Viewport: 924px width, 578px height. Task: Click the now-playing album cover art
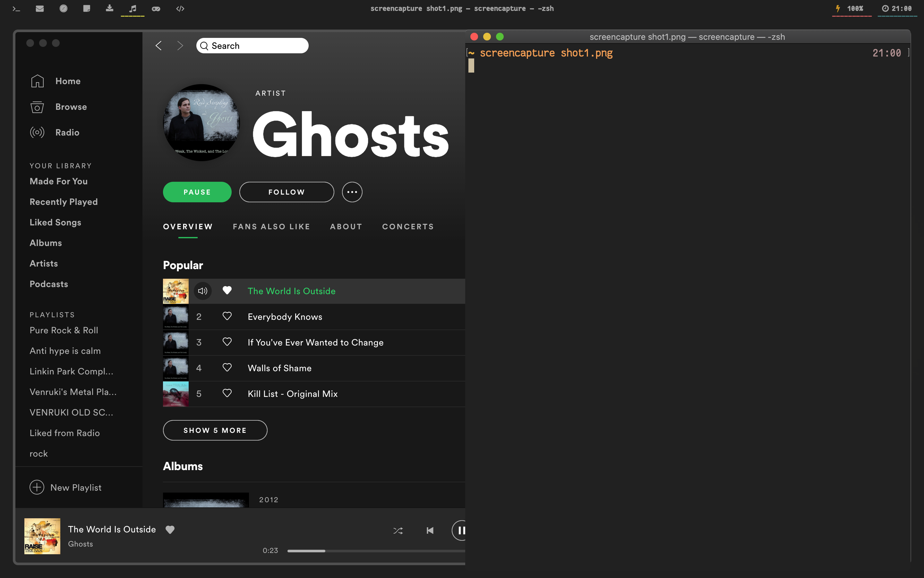pos(42,536)
